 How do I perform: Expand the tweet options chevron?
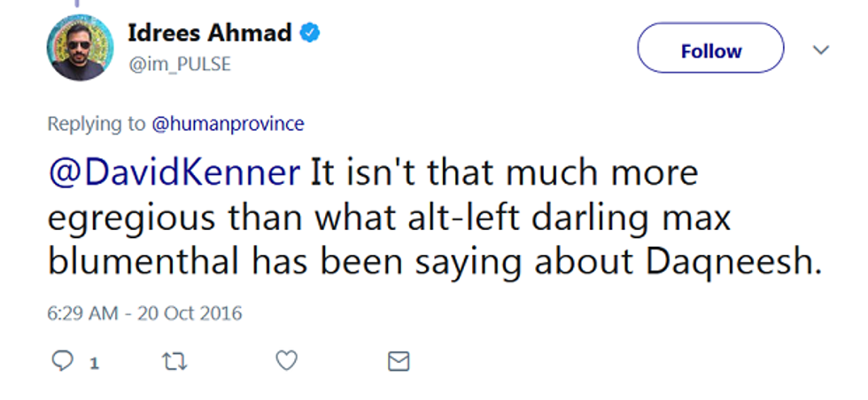pyautogui.click(x=821, y=50)
